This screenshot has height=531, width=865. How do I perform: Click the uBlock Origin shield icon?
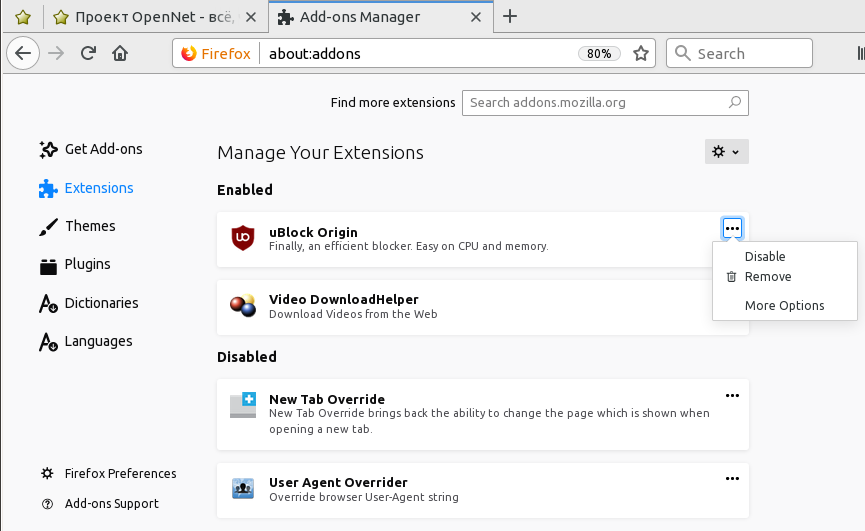242,238
